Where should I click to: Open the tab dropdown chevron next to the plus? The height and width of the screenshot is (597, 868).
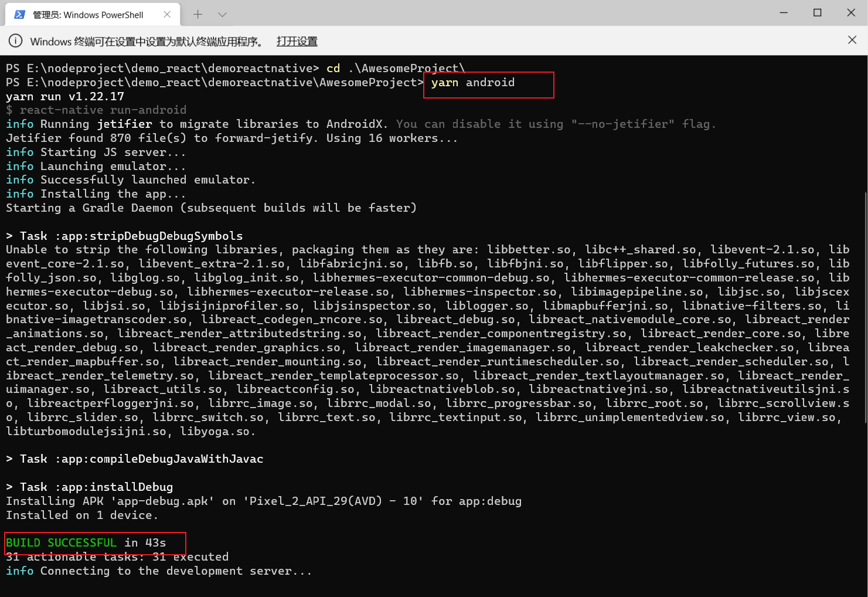(x=221, y=14)
